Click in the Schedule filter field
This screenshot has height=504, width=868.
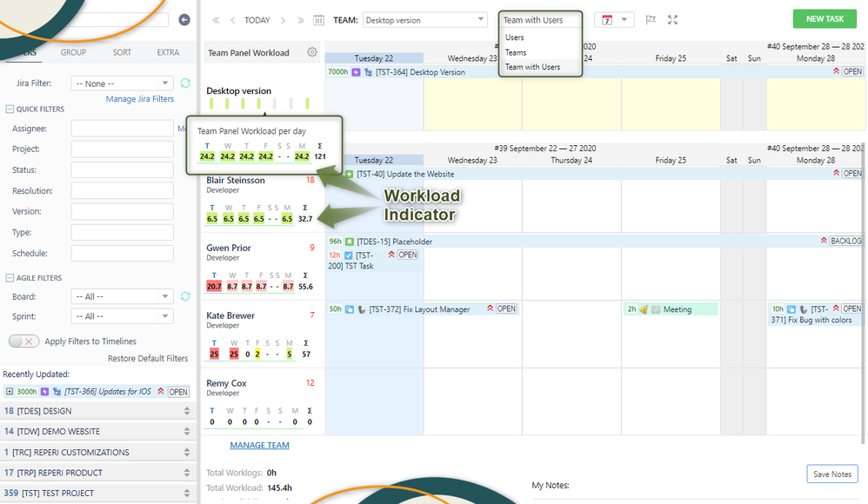pyautogui.click(x=122, y=254)
